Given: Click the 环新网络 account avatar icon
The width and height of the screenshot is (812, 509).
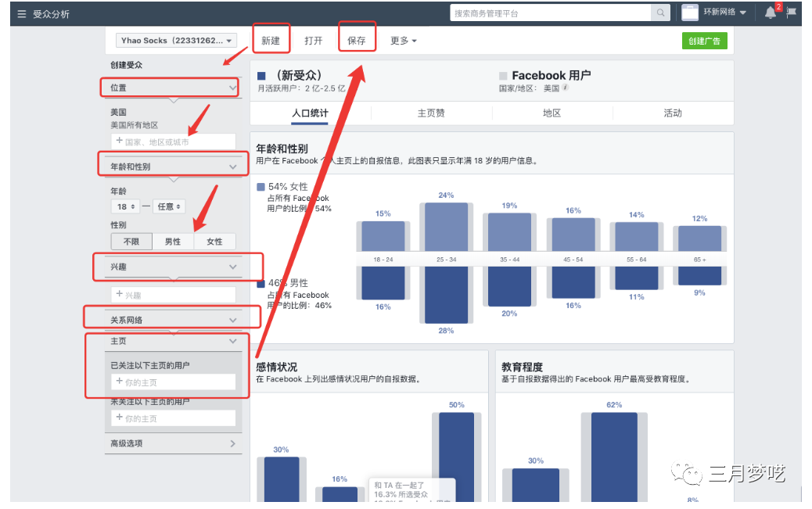Looking at the screenshot, I should click(x=690, y=13).
